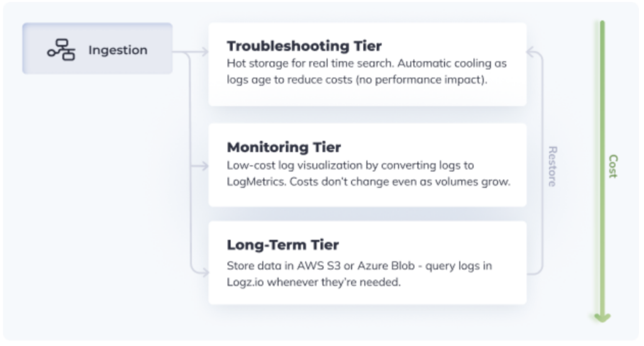Click the Restore arrowhead pointing at Troubleshooting Tier
644x346 pixels.
pos(530,52)
